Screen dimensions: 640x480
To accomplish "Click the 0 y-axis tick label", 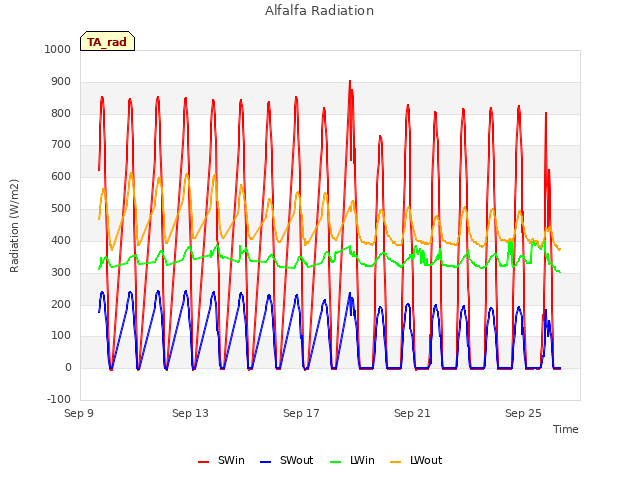I will [68, 367].
